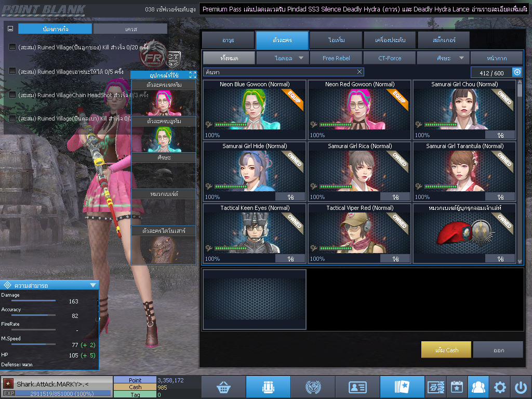Viewport: 532px width, 399px height.
Task: Click the เติม Cash button
Action: pyautogui.click(x=446, y=350)
